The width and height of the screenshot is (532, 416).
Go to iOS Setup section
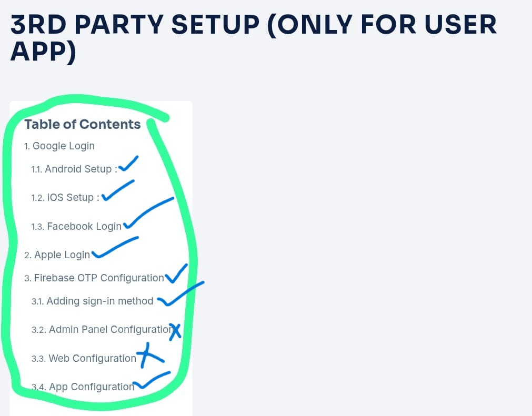pos(65,197)
